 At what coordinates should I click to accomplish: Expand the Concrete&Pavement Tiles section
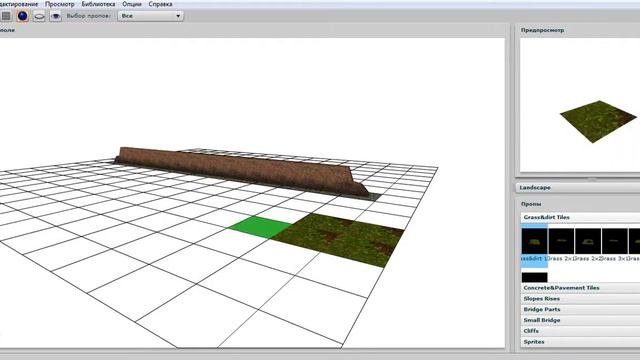tap(580, 288)
